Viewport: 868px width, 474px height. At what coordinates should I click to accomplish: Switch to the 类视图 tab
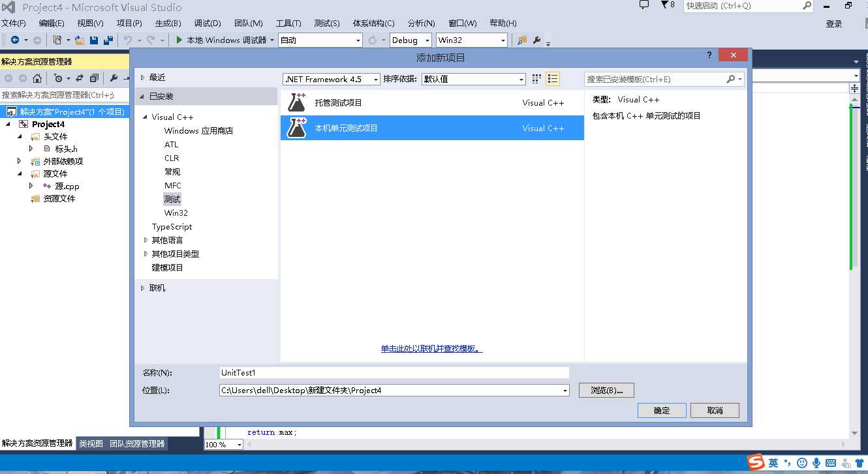coord(91,443)
